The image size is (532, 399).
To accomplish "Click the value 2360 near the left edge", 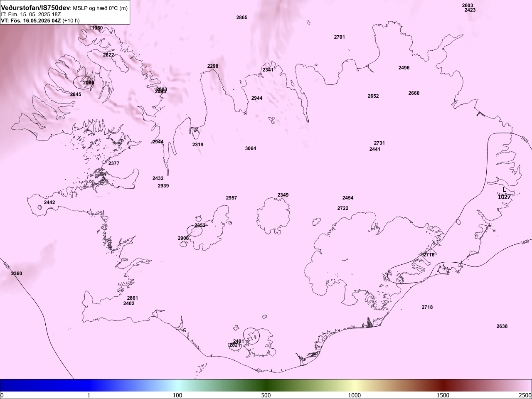I will click(17, 273).
